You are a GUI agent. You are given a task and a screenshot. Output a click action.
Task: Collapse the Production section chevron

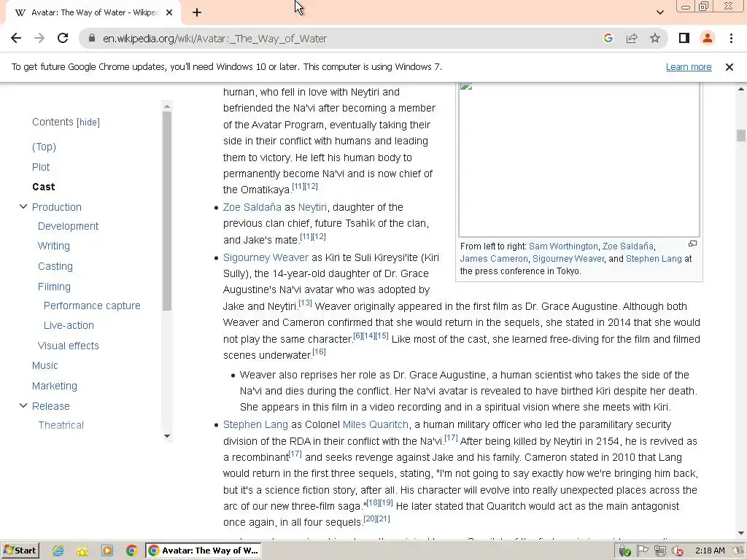(23, 206)
